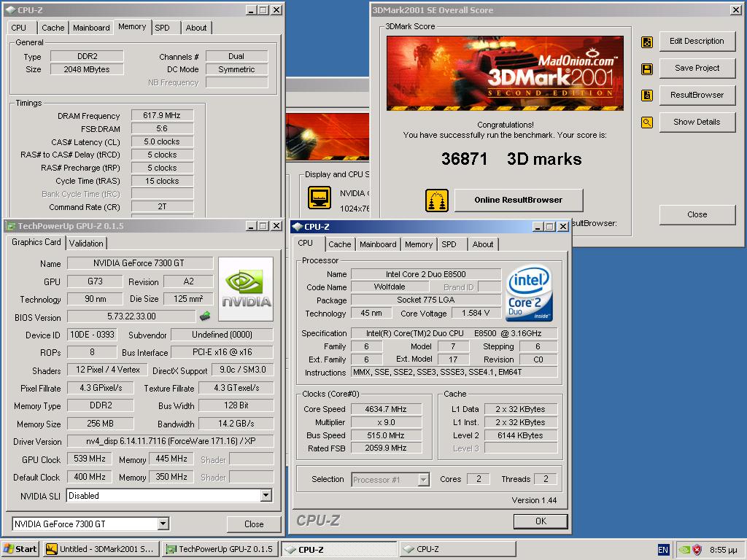Click the NVIDIA logo in GPU-Z
The width and height of the screenshot is (747, 560).
(246, 289)
